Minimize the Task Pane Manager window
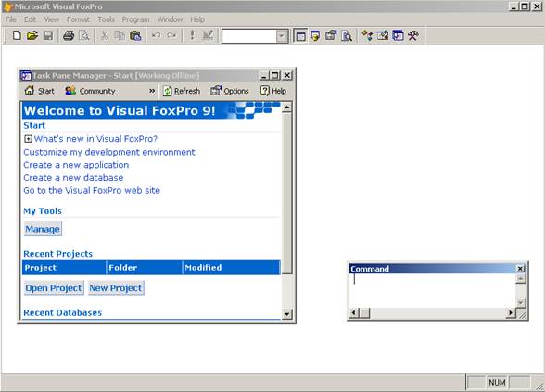This screenshot has height=392, width=545. click(264, 75)
